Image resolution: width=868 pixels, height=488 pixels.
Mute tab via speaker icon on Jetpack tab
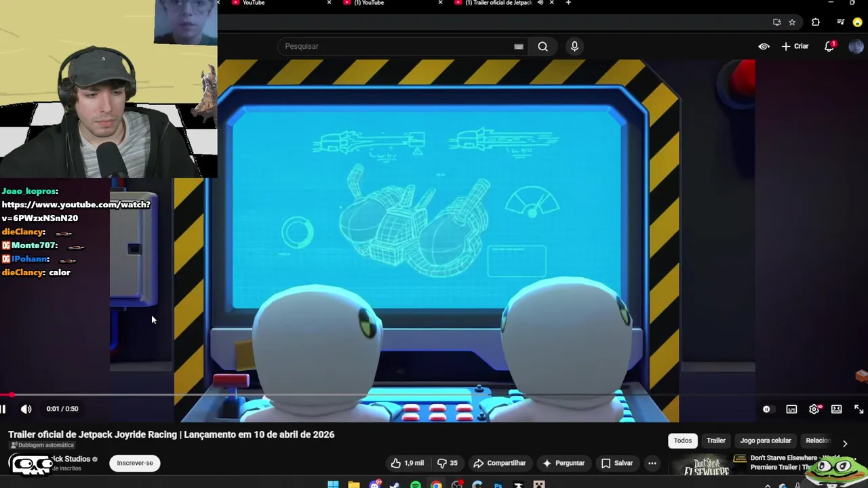540,3
